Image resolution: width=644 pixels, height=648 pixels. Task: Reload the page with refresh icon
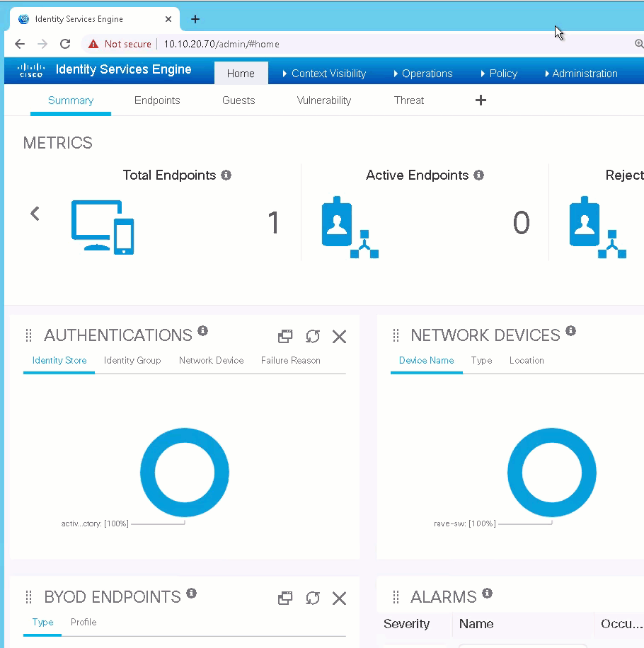click(65, 44)
